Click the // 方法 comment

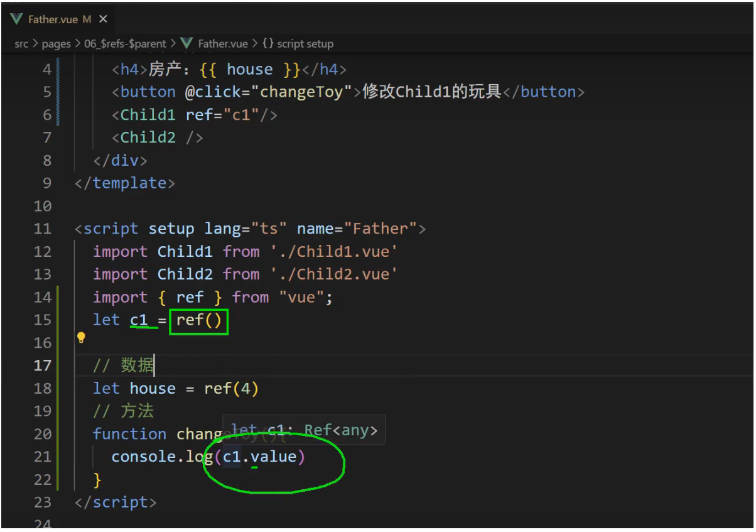(123, 411)
